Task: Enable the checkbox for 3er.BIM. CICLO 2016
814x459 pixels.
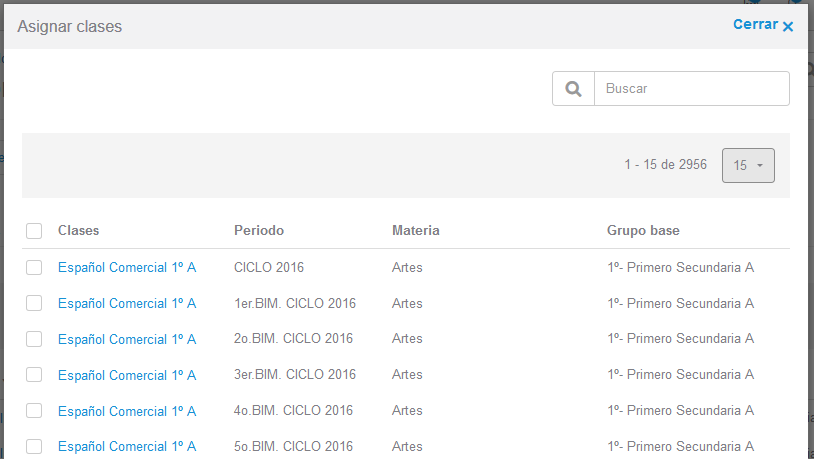Action: (x=34, y=375)
